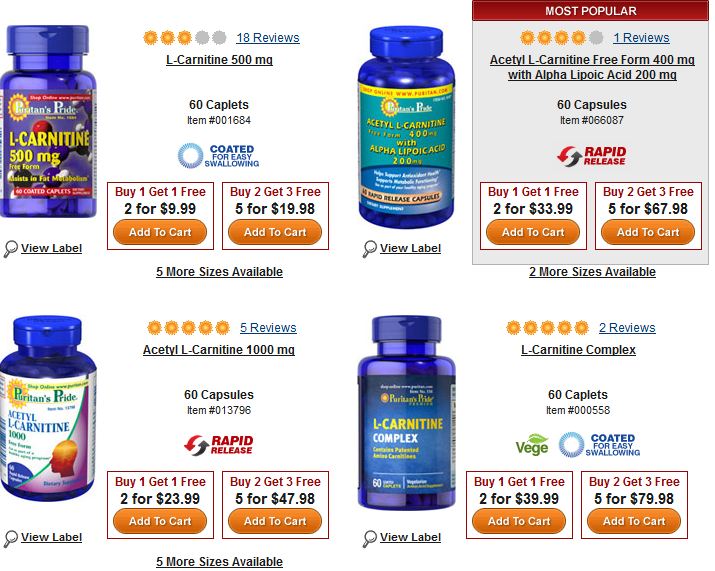Click the Rapid Release icon for item #066087
The image size is (715, 571).
pos(591,156)
